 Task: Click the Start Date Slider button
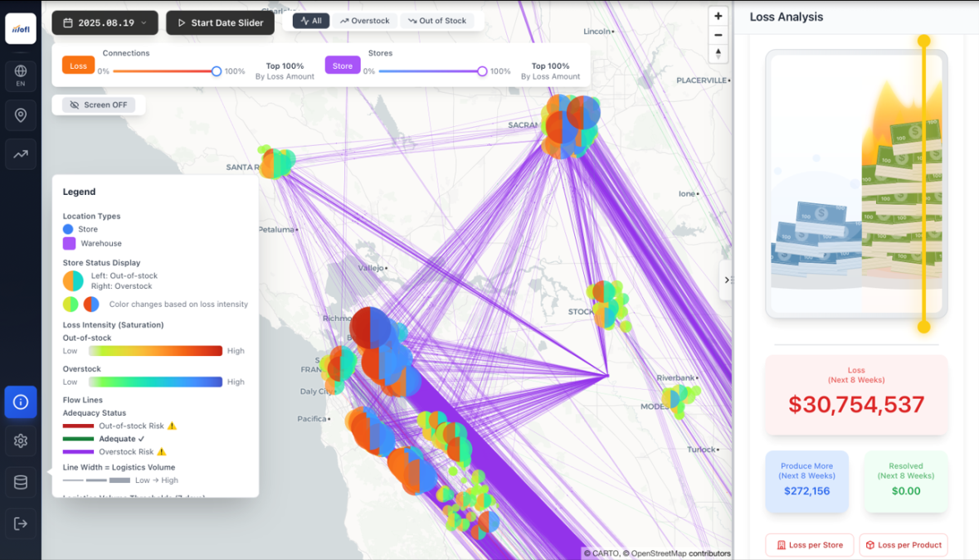(221, 23)
